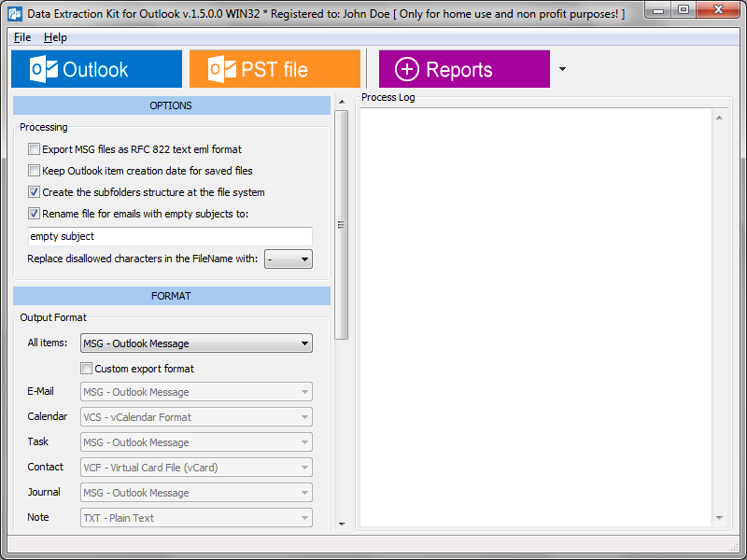Click Process Log scroll down arrow
Viewport: 747px width, 560px height.
(719, 518)
